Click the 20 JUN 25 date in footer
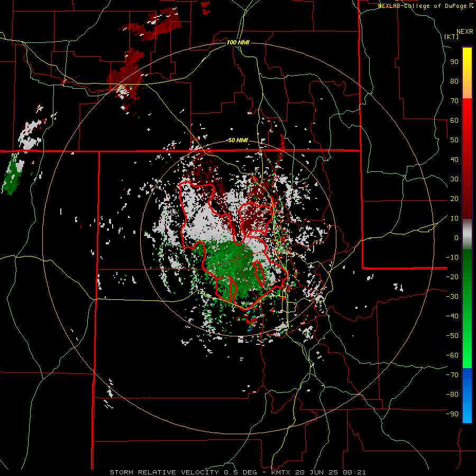The height and width of the screenshot is (476, 476). 318,472
